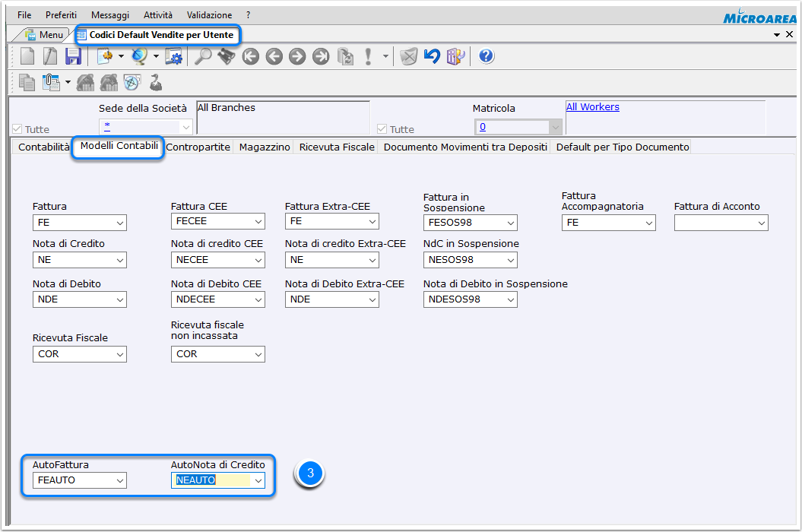Screen dimensions: 802x532
Task: Open the window settings gear icon
Action: [174, 56]
